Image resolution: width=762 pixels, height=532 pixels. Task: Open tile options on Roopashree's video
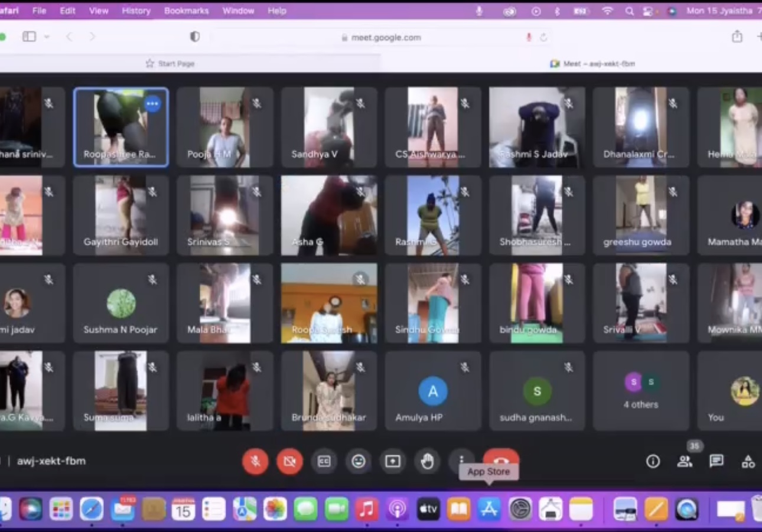click(x=152, y=103)
